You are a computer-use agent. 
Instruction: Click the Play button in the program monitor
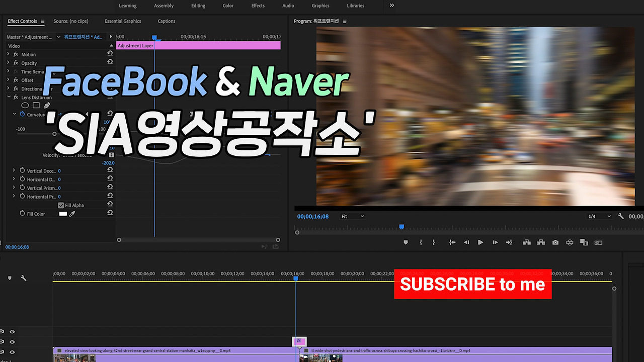click(x=480, y=242)
